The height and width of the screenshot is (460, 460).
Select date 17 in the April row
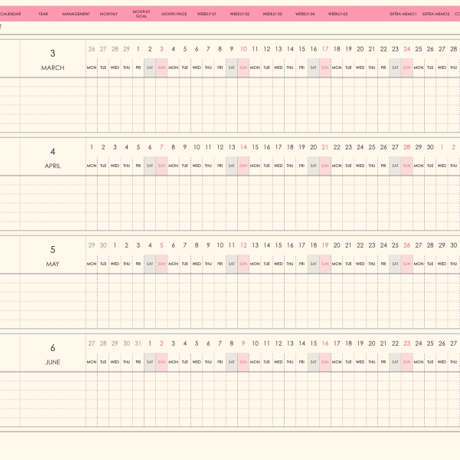point(278,147)
